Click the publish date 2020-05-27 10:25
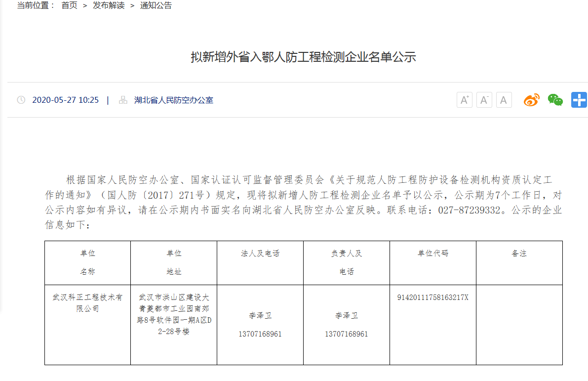 tap(65, 100)
